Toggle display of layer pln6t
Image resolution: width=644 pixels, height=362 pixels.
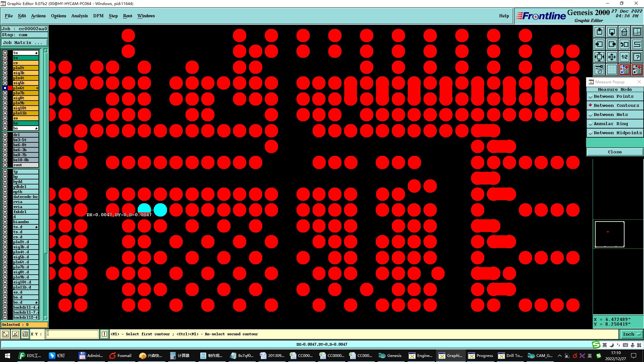click(x=5, y=88)
